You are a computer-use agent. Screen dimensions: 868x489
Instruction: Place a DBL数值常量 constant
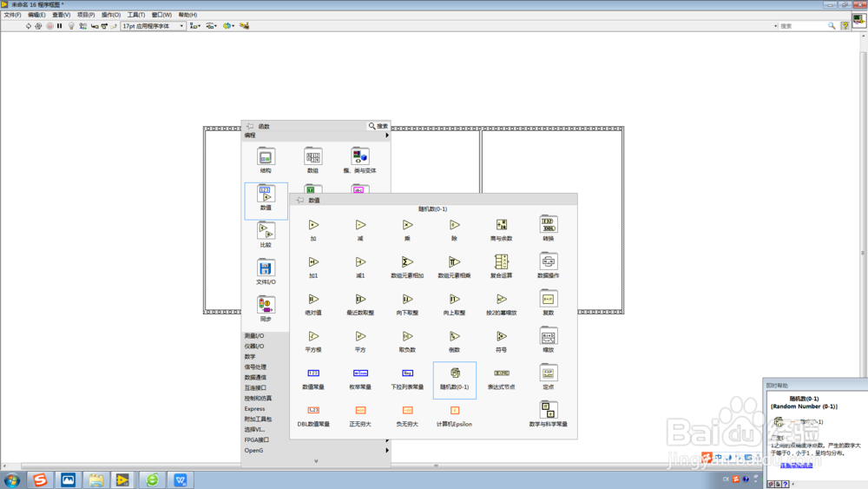pyautogui.click(x=313, y=410)
